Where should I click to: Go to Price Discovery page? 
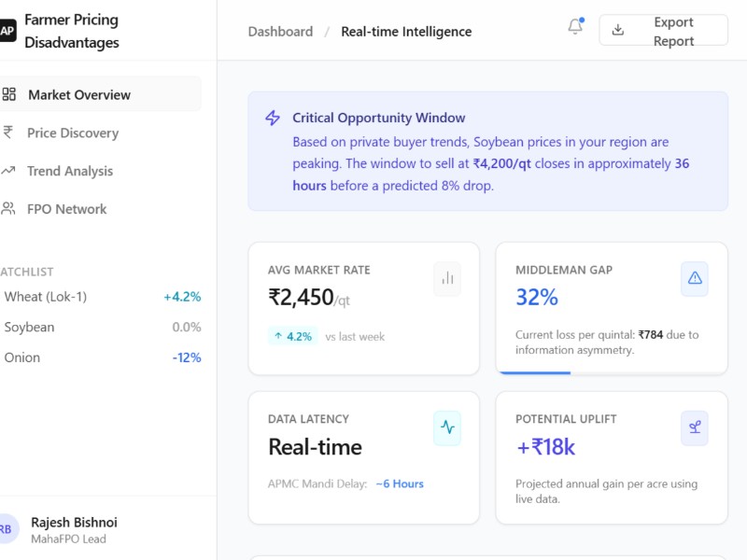pos(73,133)
